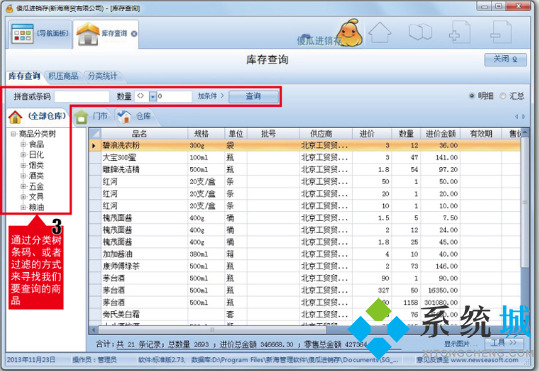Expand the 文具 category node
The height and width of the screenshot is (371, 539).
23,197
